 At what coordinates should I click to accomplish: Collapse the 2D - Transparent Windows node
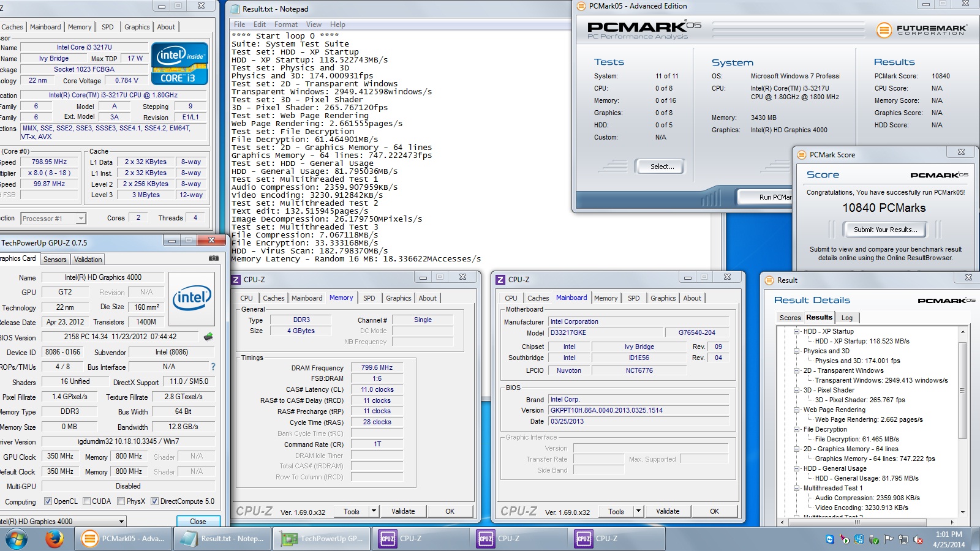point(797,370)
